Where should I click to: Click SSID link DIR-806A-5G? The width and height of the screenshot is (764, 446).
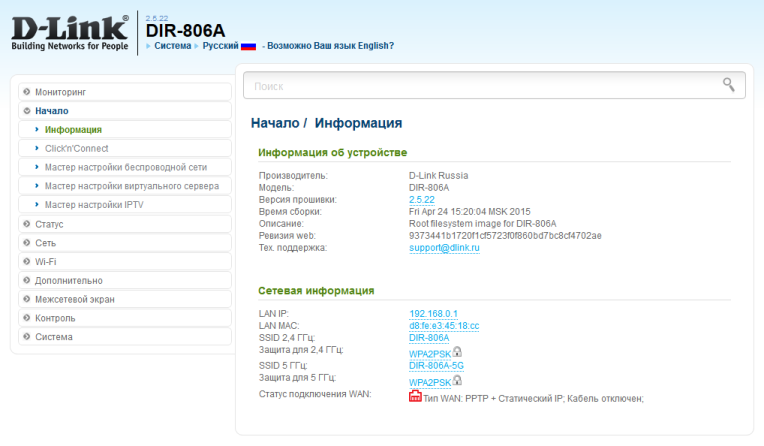pyautogui.click(x=436, y=366)
